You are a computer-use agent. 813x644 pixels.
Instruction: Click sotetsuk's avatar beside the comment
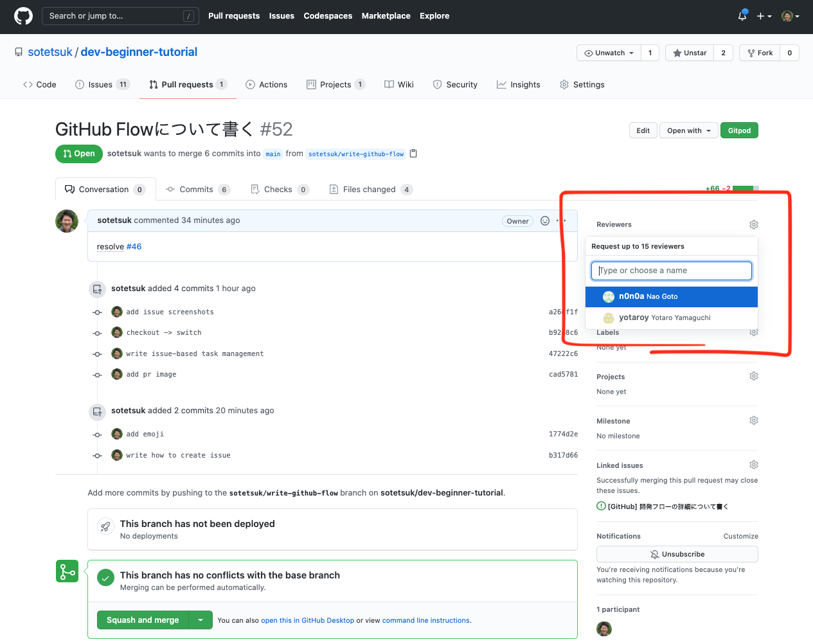point(67,221)
